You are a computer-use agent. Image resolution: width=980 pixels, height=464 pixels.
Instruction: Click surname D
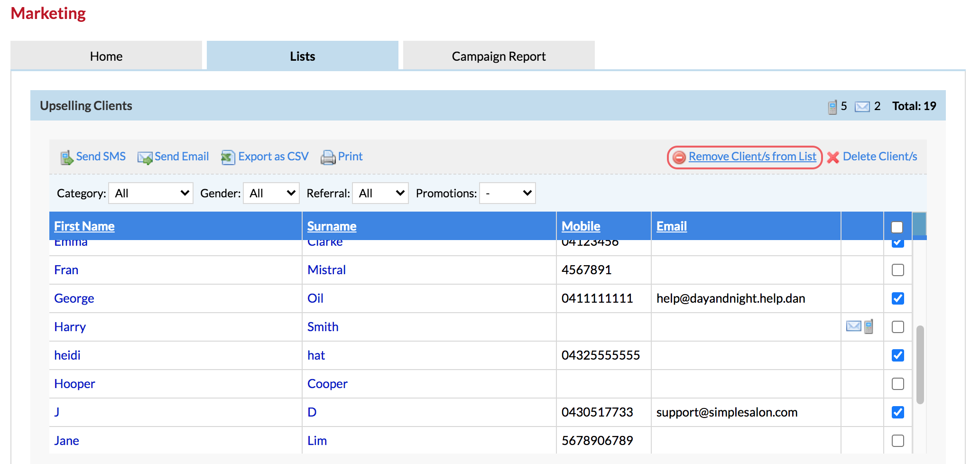312,412
